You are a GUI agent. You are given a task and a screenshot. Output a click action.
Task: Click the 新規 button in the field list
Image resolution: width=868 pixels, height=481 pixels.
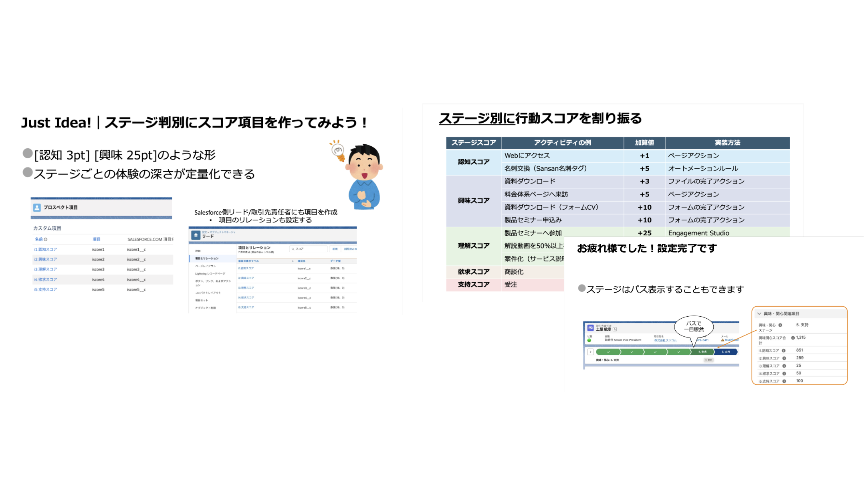pyautogui.click(x=335, y=249)
